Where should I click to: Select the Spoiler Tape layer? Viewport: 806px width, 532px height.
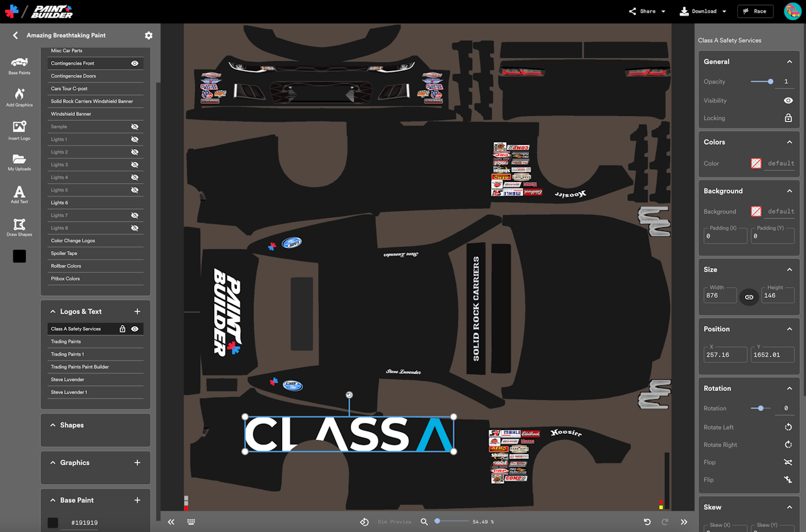64,253
